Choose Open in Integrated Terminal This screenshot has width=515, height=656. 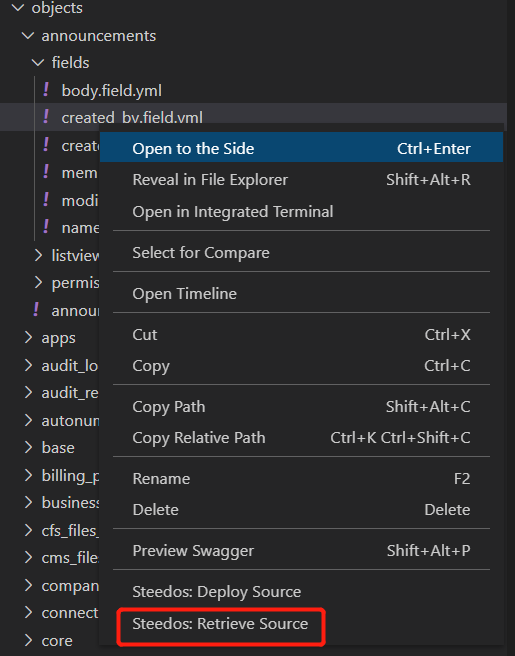point(301,212)
